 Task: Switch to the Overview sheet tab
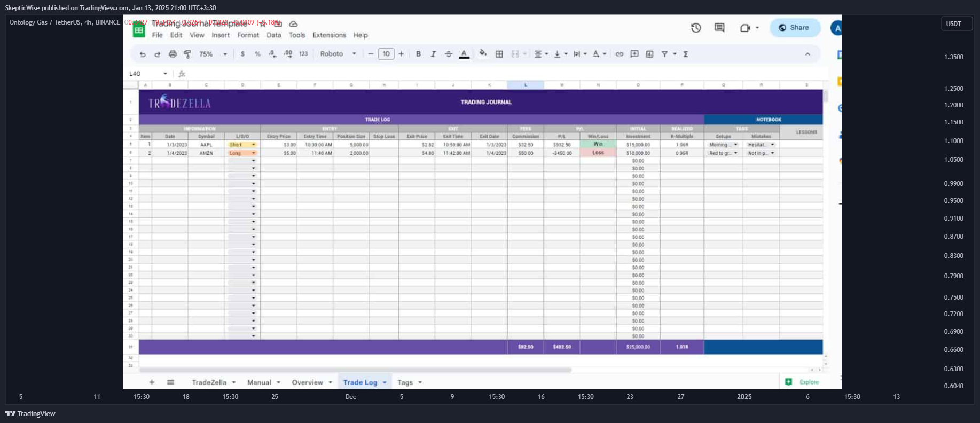tap(307, 382)
